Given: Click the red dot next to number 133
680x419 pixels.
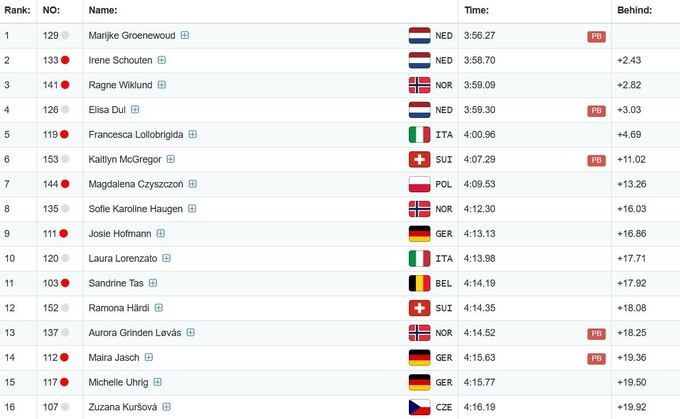Looking at the screenshot, I should click(65, 60).
